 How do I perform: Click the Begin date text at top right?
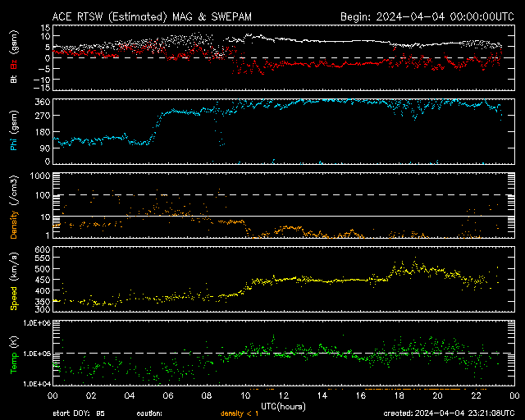[x=427, y=16]
